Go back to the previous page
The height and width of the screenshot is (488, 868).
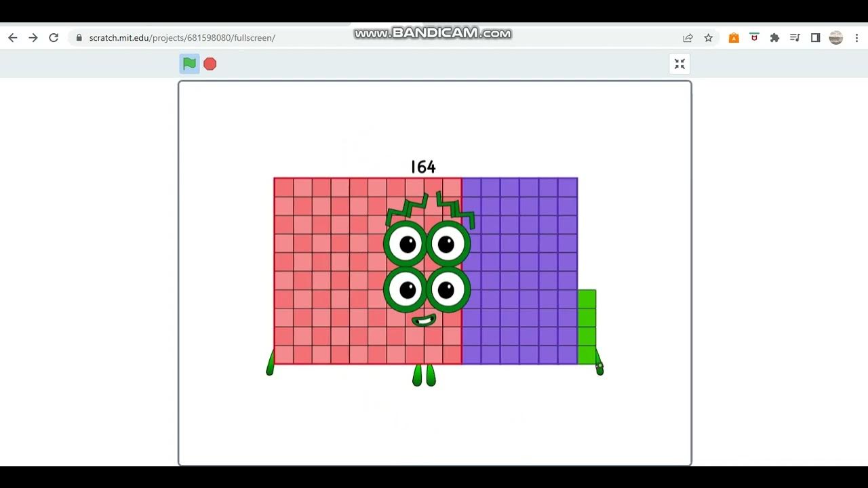(x=12, y=38)
